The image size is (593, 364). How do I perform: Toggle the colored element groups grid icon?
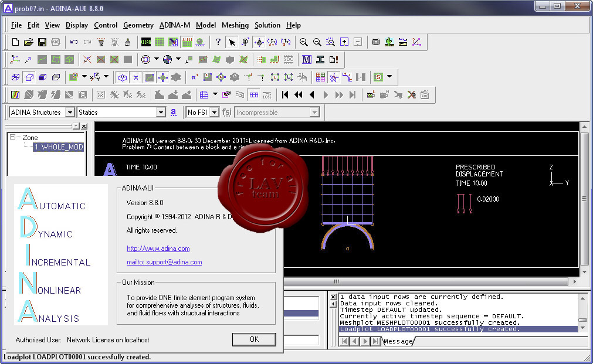pyautogui.click(x=320, y=77)
